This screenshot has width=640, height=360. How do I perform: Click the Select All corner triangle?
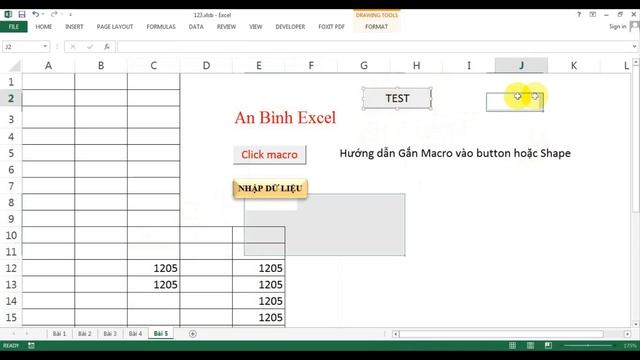pyautogui.click(x=15, y=66)
